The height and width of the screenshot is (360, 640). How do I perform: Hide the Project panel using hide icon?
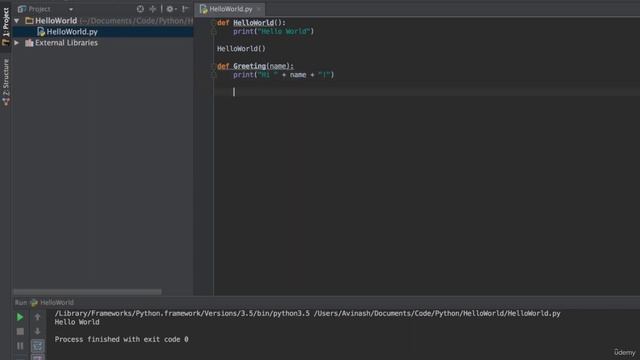(185, 9)
